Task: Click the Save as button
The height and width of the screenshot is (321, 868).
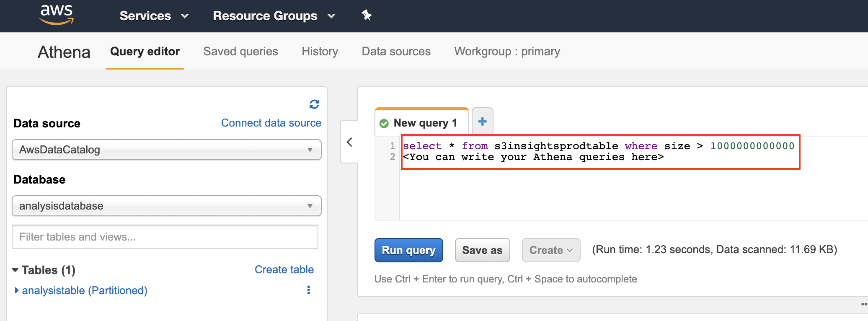Action: [482, 250]
